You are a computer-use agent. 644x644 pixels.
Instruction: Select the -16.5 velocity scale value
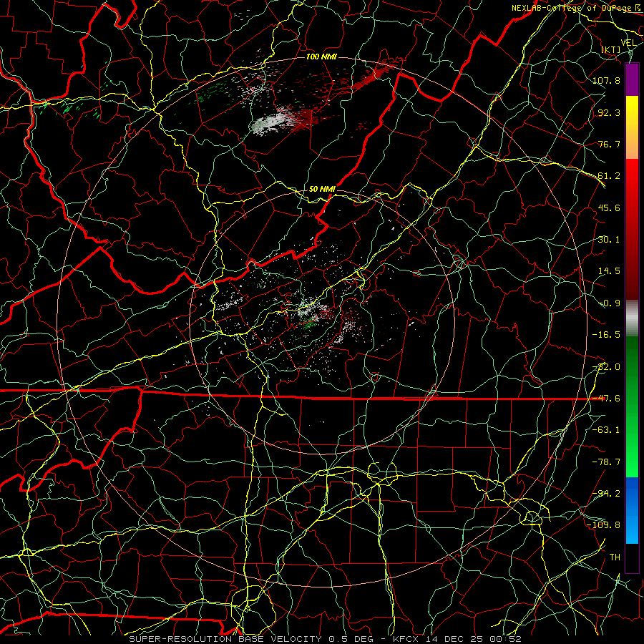pyautogui.click(x=606, y=334)
